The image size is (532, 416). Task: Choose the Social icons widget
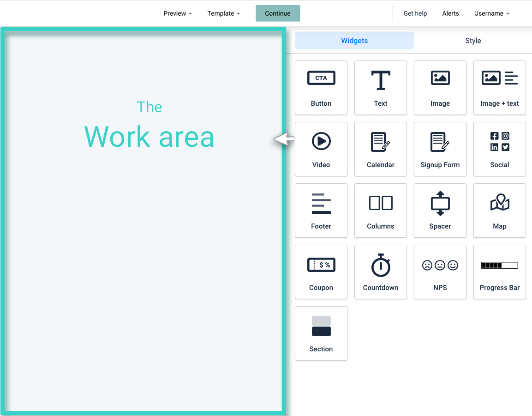[499, 149]
